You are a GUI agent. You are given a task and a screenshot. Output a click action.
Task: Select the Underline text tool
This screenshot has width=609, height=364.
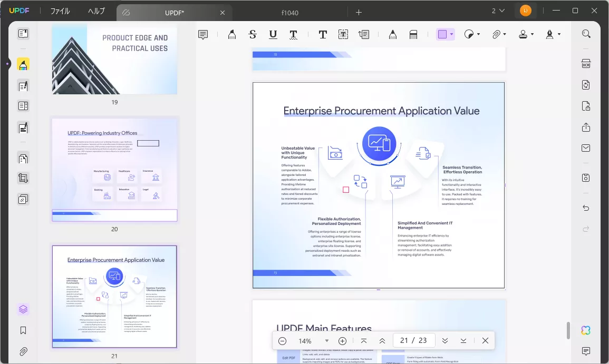pyautogui.click(x=273, y=35)
